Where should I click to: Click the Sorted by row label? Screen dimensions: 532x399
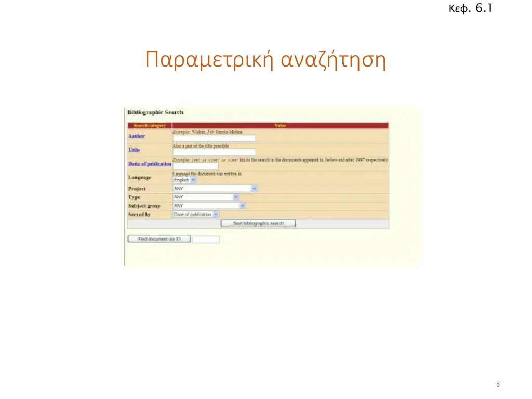(x=139, y=215)
